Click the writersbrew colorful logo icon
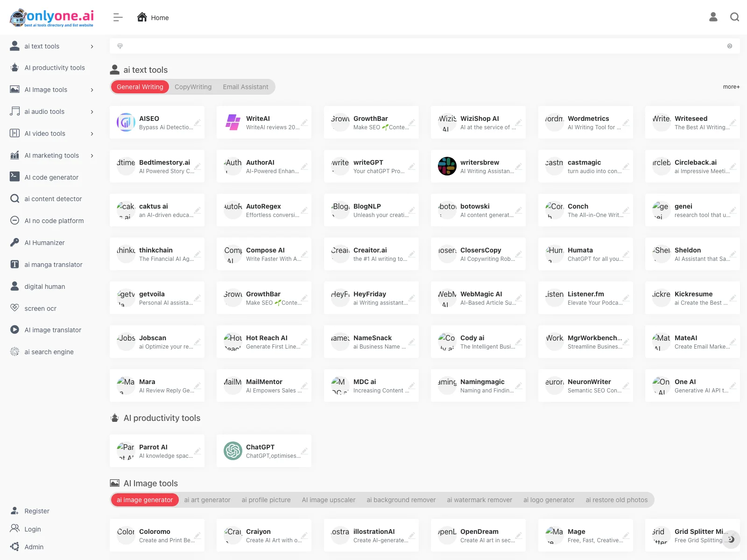 tap(447, 166)
